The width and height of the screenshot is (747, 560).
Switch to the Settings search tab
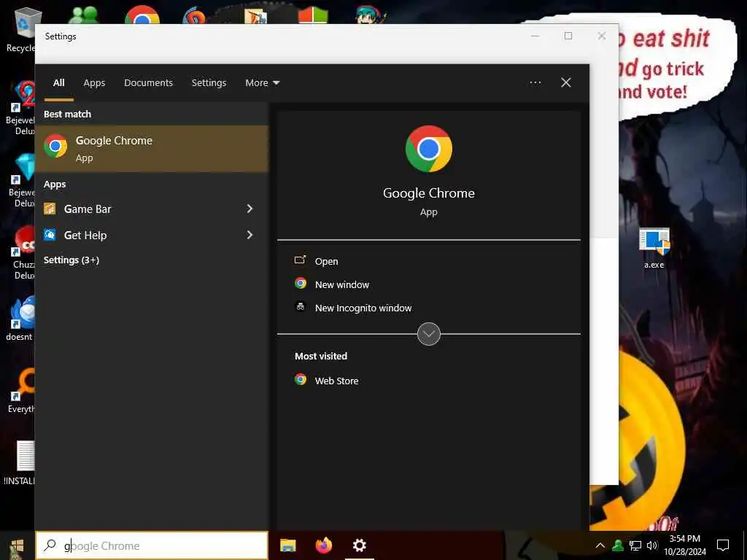(209, 83)
